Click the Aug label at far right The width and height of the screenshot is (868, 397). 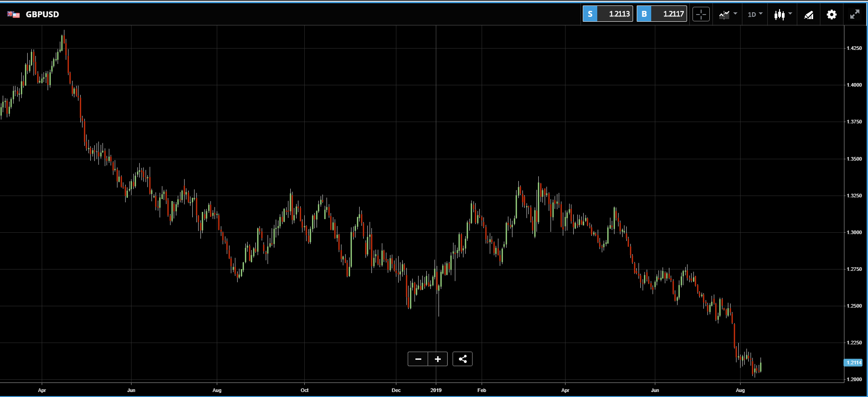tap(740, 390)
